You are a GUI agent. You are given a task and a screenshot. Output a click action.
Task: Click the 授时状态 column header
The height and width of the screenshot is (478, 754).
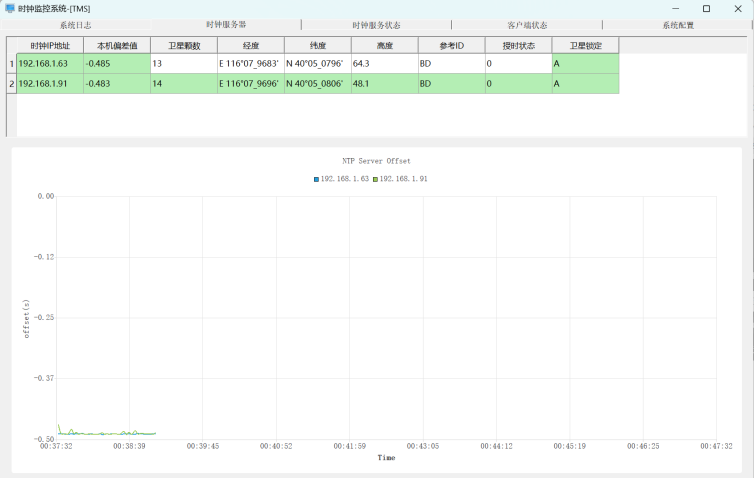518,45
